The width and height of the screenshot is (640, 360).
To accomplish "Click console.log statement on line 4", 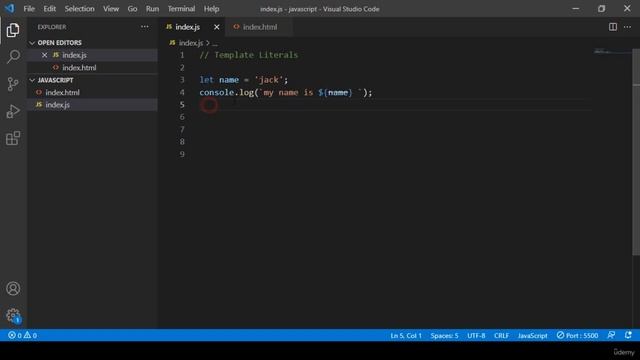I will [x=286, y=93].
